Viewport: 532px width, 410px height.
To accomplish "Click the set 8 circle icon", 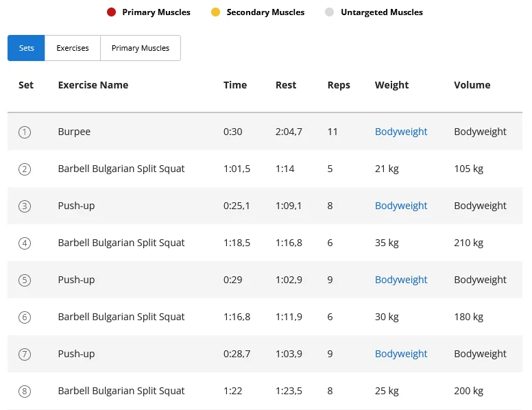I will [x=25, y=391].
